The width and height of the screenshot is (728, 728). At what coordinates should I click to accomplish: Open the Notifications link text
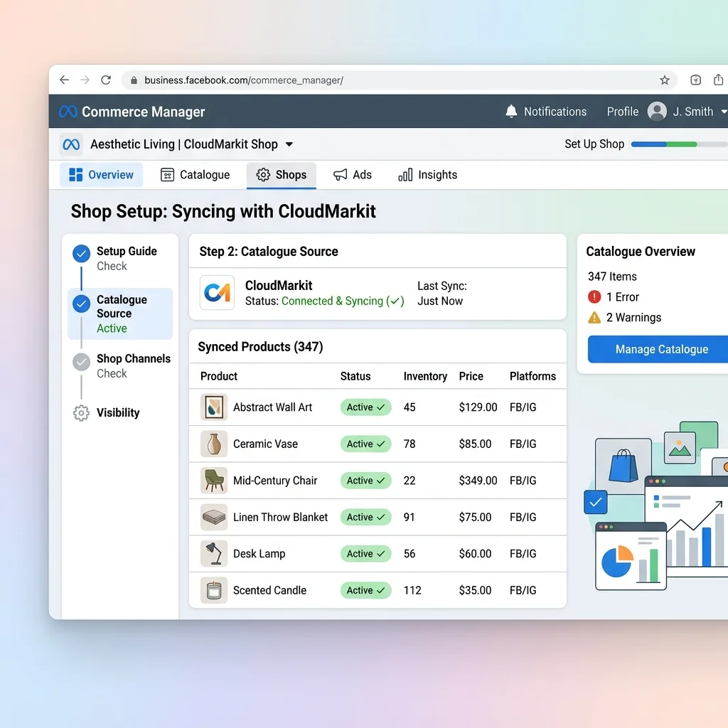click(555, 112)
